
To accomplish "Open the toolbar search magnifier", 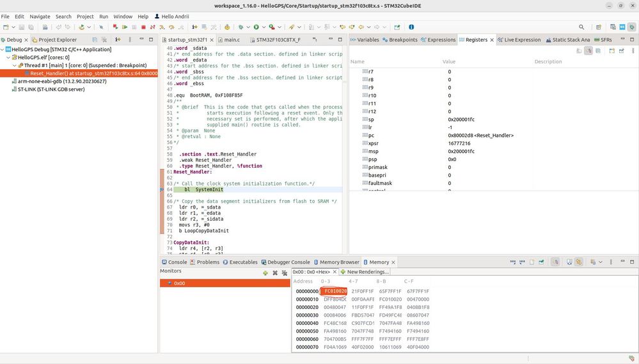I will click(581, 28).
